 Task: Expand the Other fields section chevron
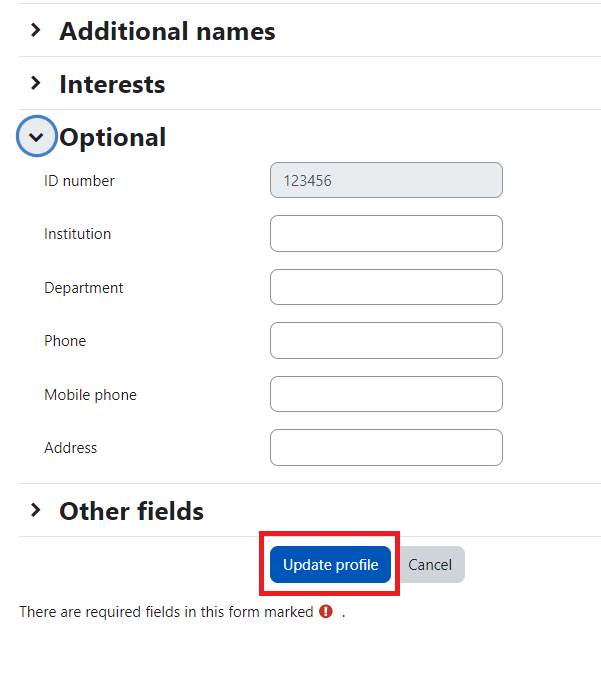(x=36, y=510)
